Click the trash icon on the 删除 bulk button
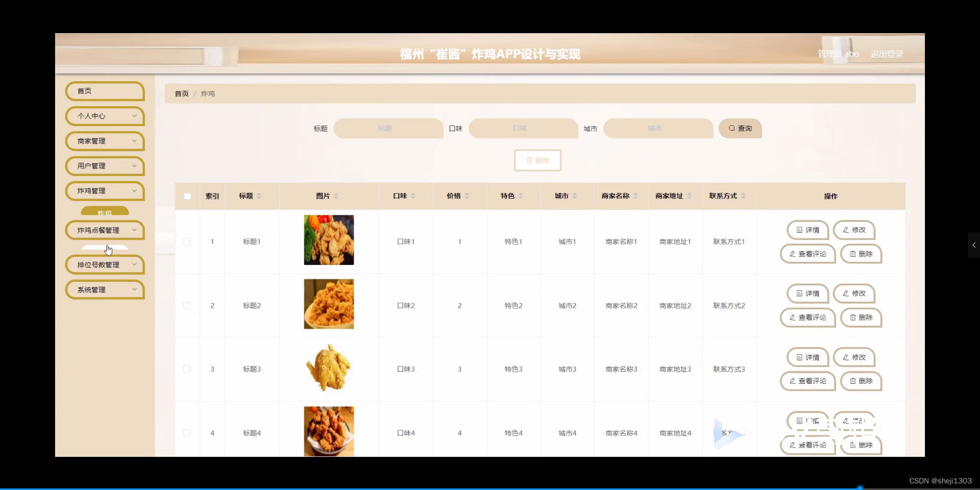The height and width of the screenshot is (490, 980). point(530,160)
